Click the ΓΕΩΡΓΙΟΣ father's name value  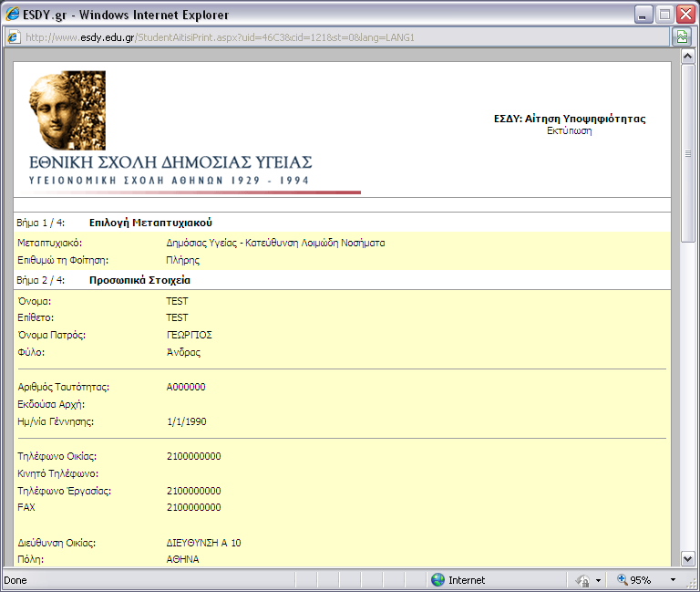(189, 335)
